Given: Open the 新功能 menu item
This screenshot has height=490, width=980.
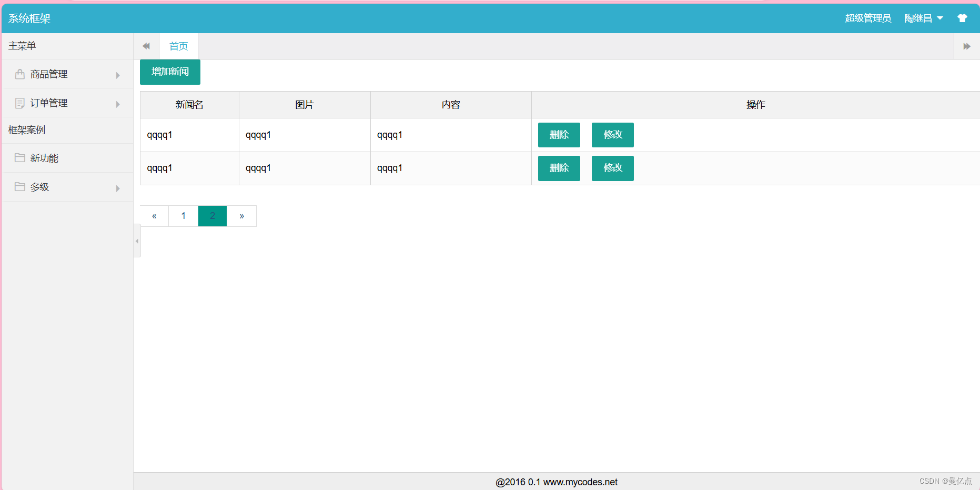Looking at the screenshot, I should [67, 158].
